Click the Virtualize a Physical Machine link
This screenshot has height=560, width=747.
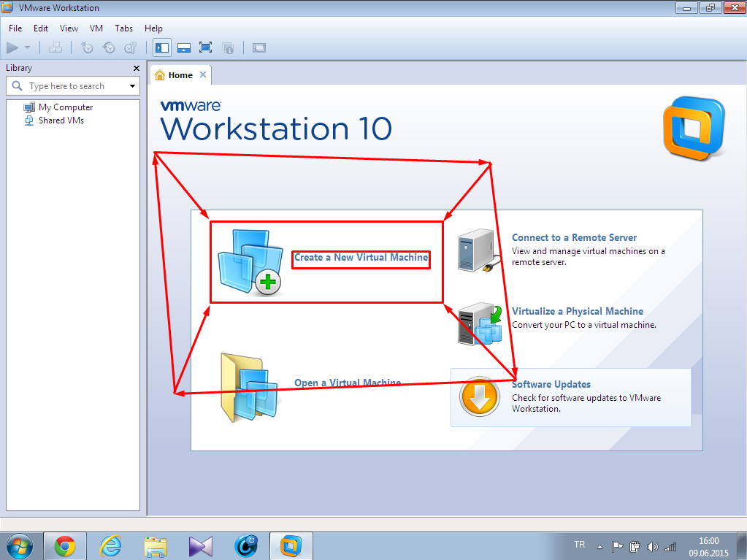coord(578,312)
